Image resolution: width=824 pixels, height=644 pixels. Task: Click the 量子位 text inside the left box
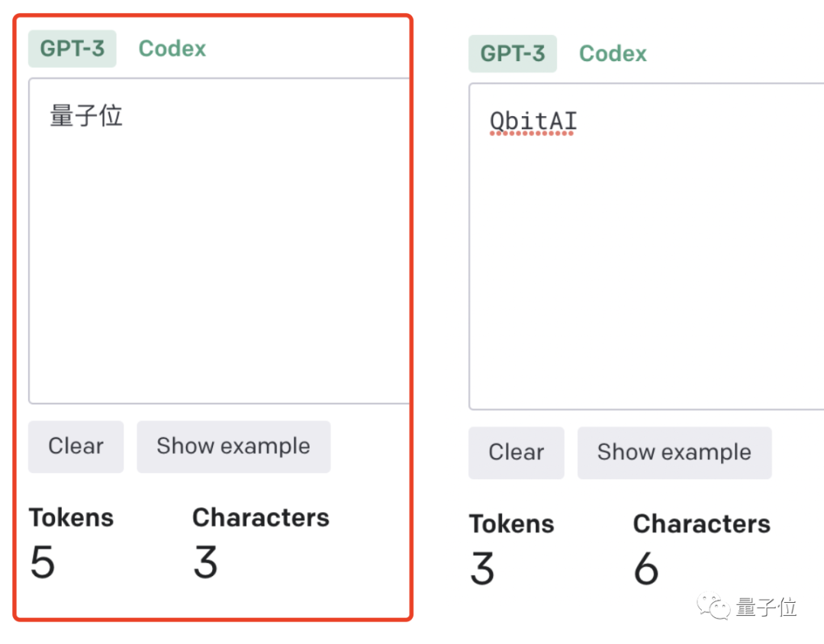coord(86,117)
